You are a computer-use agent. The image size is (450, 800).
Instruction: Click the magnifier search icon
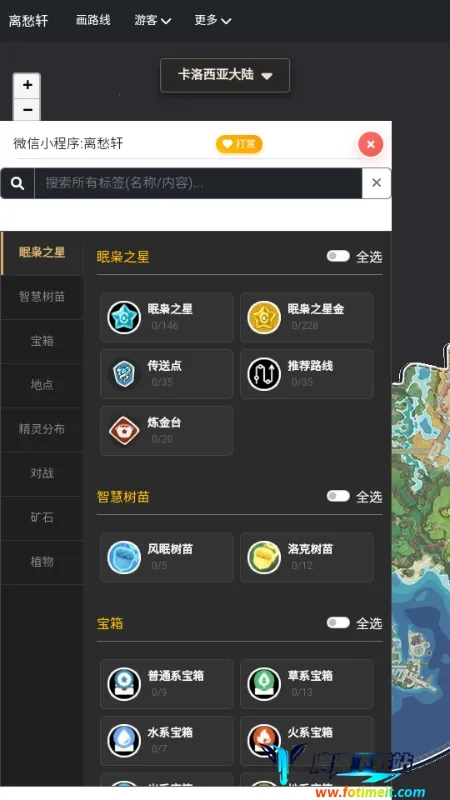(17, 183)
